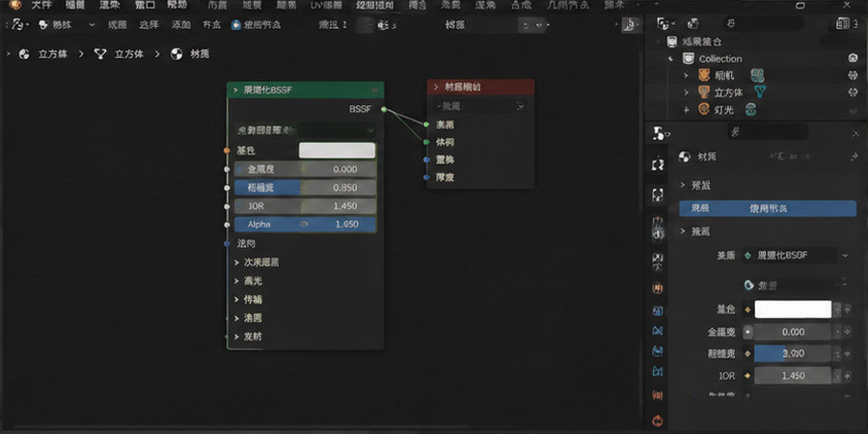Open the 窗口 menu in top bar
Screen dimensions: 868x434
145,5
